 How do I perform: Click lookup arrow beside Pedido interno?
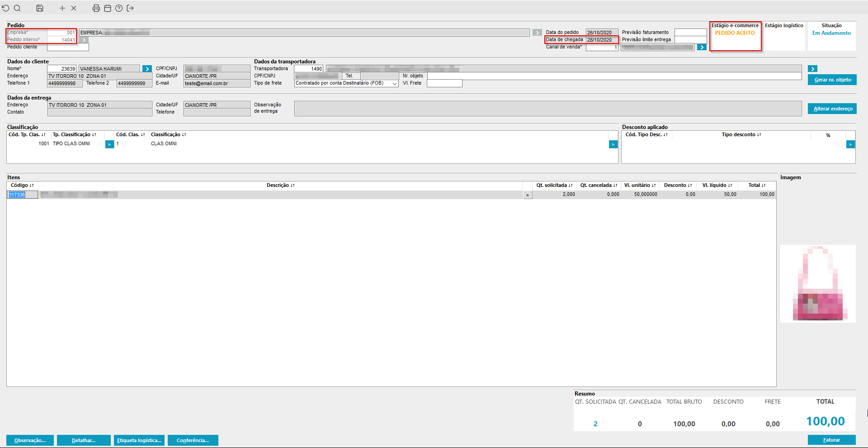84,40
